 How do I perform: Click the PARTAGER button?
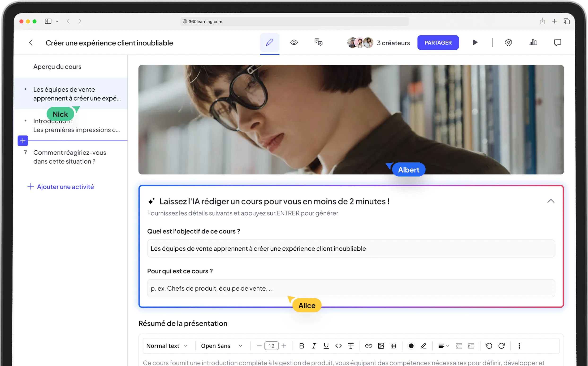click(x=438, y=43)
